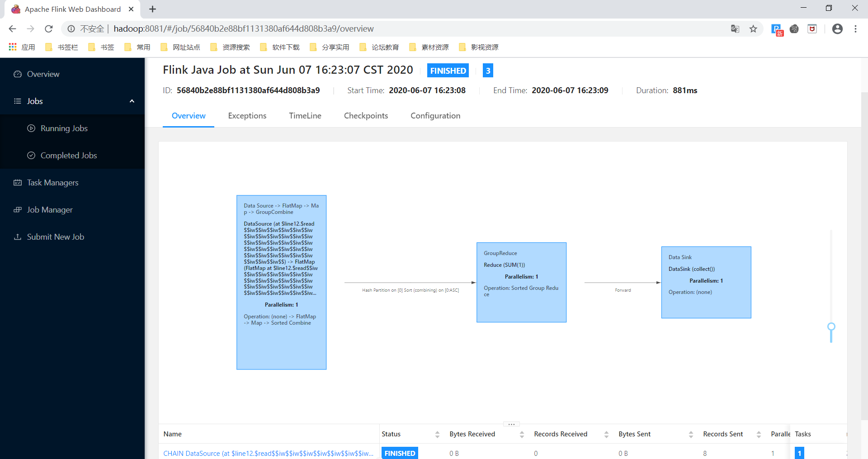Click the gray round extension icon
The width and height of the screenshot is (868, 459).
794,29
